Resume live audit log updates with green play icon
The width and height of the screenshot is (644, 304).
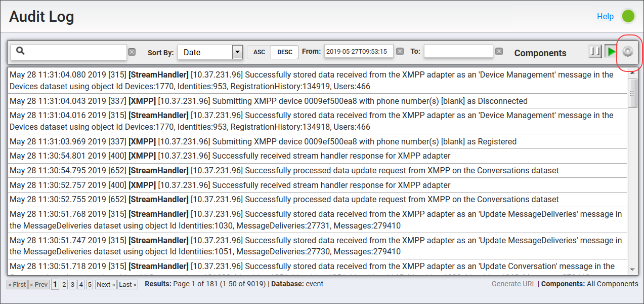click(610, 51)
